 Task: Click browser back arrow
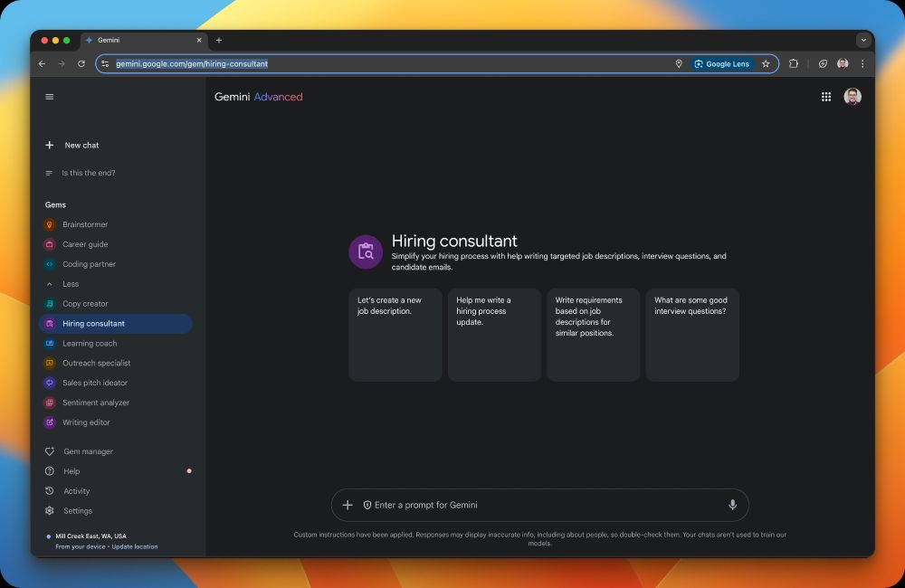click(43, 64)
